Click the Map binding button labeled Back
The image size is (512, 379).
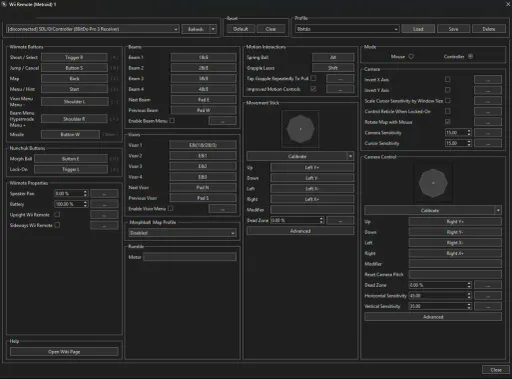pyautogui.click(x=74, y=79)
